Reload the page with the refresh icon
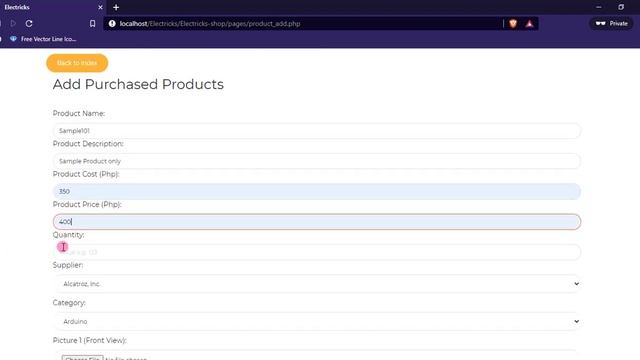 click(29, 24)
